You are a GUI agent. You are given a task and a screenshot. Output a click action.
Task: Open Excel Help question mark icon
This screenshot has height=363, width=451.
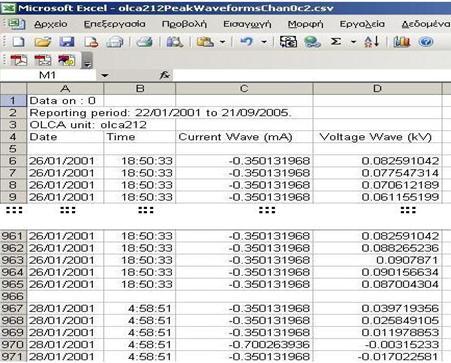(426, 42)
